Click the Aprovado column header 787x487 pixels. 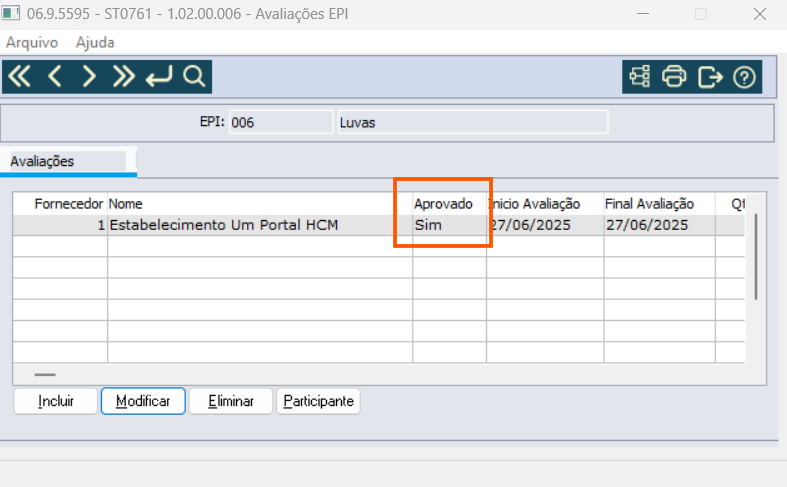(x=449, y=204)
